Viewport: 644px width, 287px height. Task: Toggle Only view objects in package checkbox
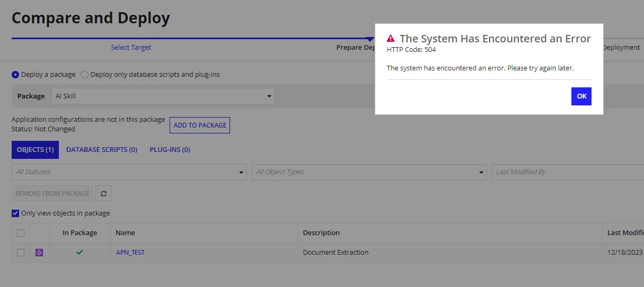coord(15,213)
